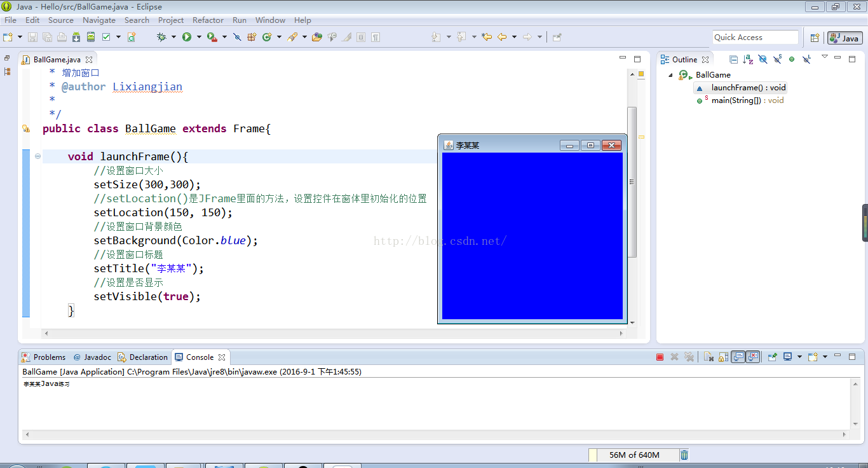Screen dimensions: 868x468
Task: Toggle Hide Local Types in Outline toolbar
Action: (806, 59)
